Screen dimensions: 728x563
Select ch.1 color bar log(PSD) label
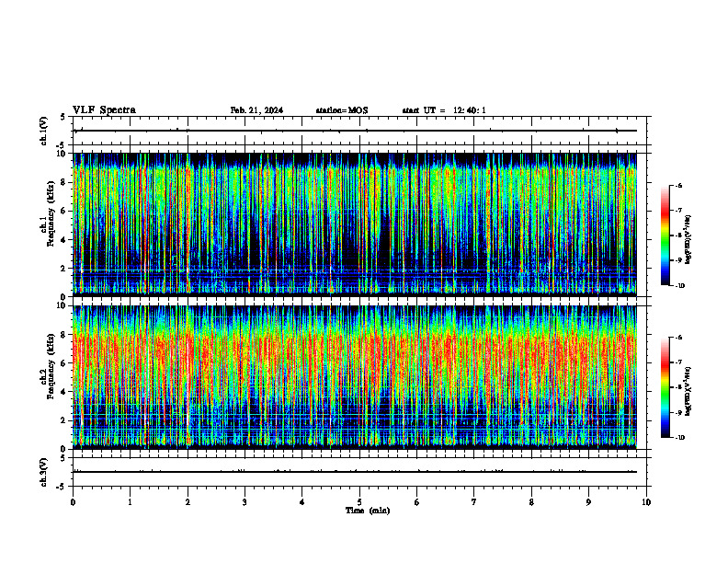(x=688, y=240)
